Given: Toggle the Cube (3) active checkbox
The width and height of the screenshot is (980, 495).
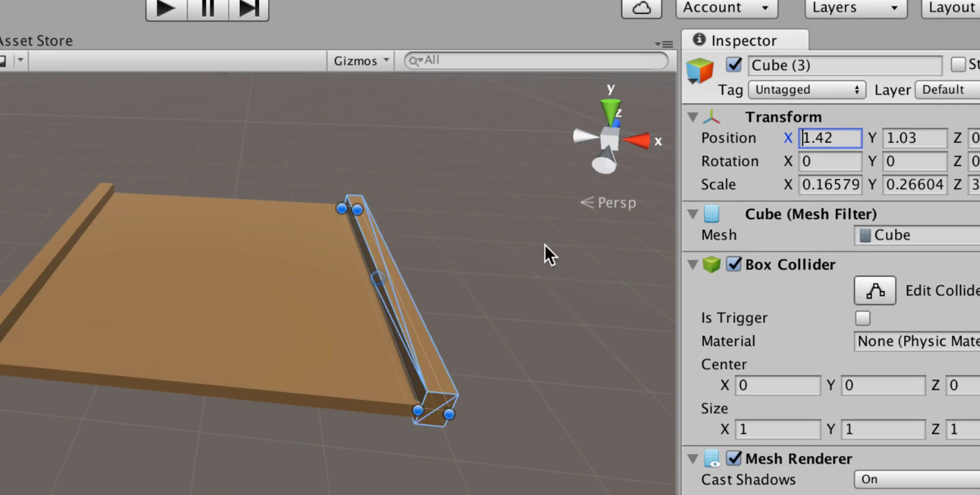Looking at the screenshot, I should 734,65.
